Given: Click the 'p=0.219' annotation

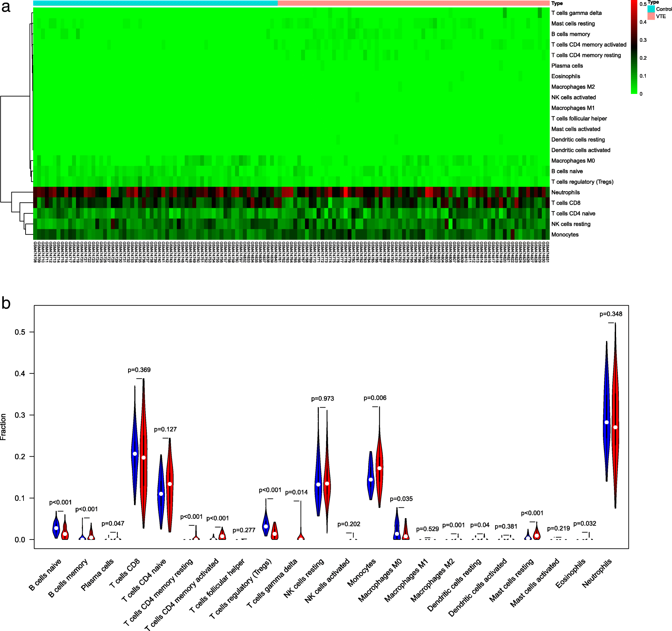Looking at the screenshot, I should [x=558, y=528].
